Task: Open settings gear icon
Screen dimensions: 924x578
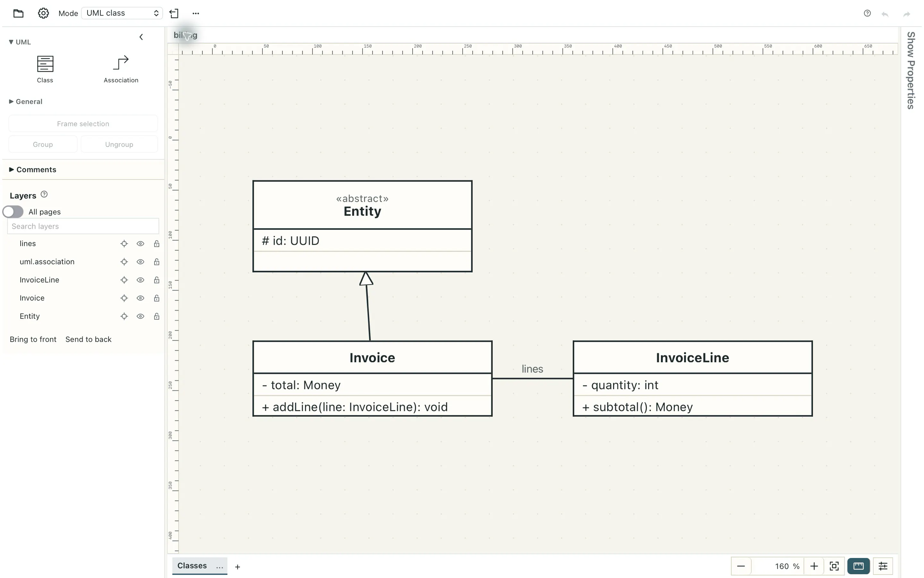Action: (43, 13)
